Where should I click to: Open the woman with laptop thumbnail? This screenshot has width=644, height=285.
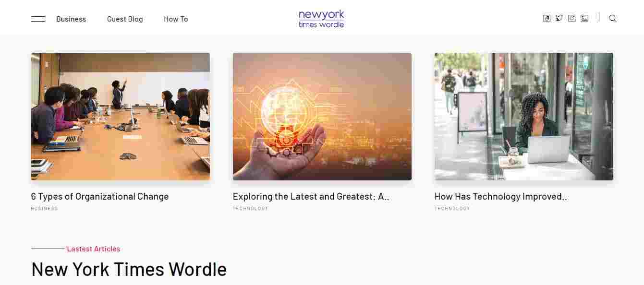coord(524,117)
